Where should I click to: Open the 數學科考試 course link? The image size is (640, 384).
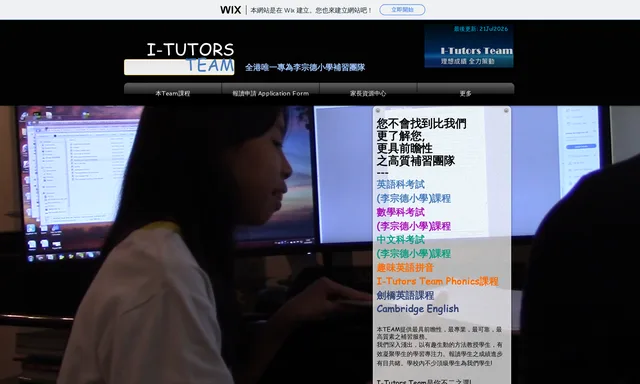point(400,212)
